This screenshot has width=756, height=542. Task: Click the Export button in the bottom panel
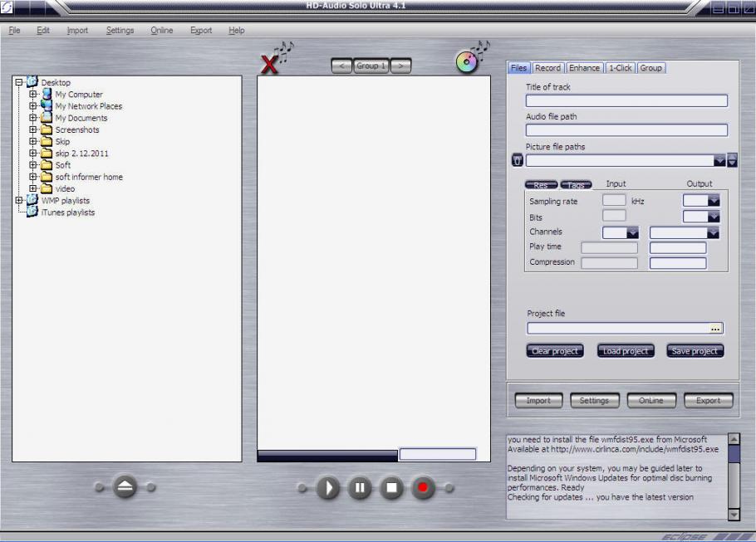709,400
